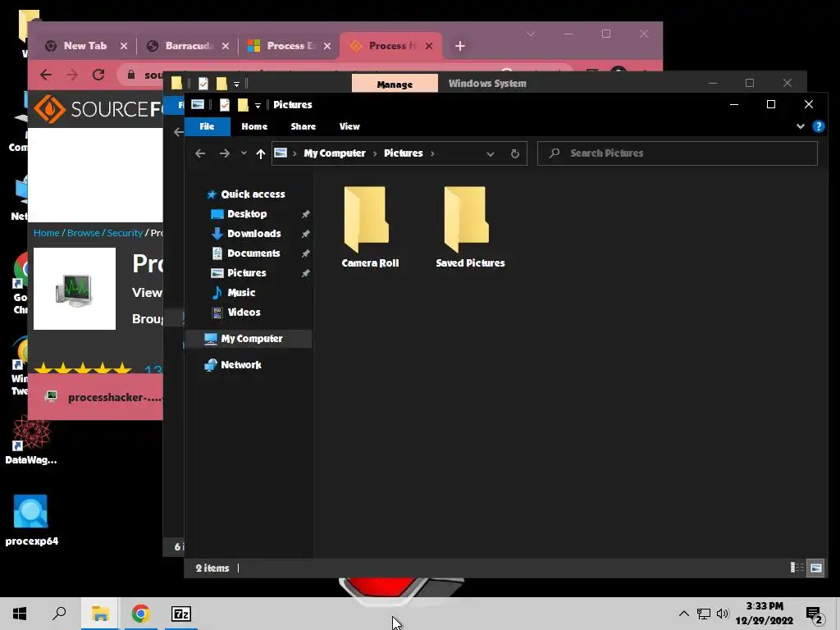Open the Camera Roll folder

click(370, 227)
